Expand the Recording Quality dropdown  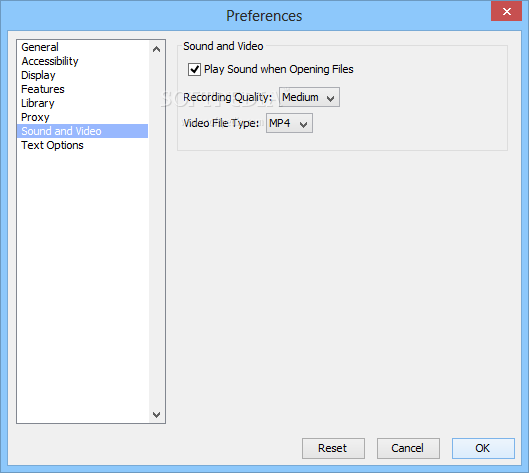(309, 97)
